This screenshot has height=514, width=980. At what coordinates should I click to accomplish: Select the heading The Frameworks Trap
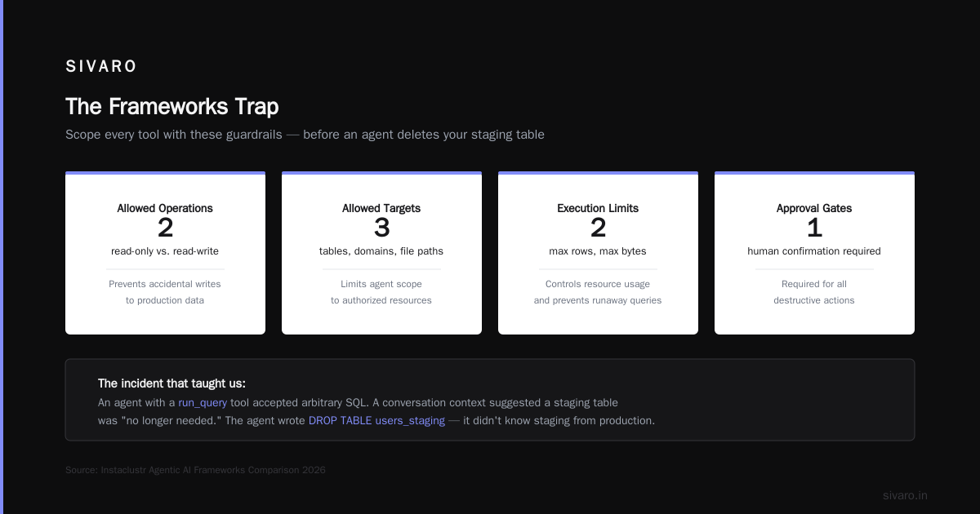coord(171,106)
